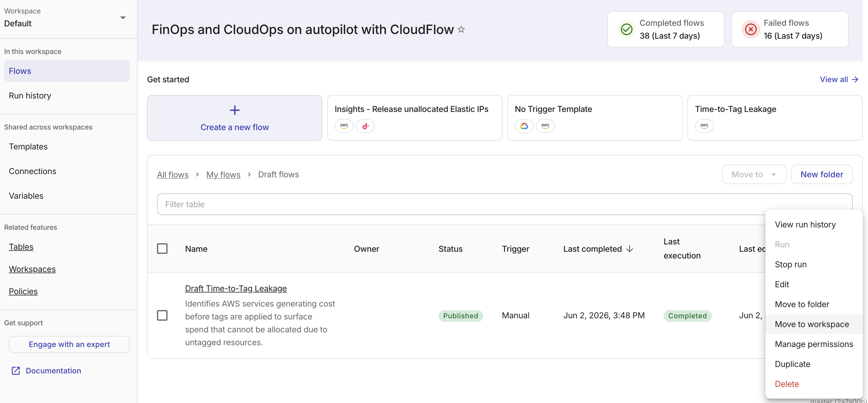Image resolution: width=868 pixels, height=403 pixels.
Task: Choose Move to folder menu entry
Action: point(814,304)
